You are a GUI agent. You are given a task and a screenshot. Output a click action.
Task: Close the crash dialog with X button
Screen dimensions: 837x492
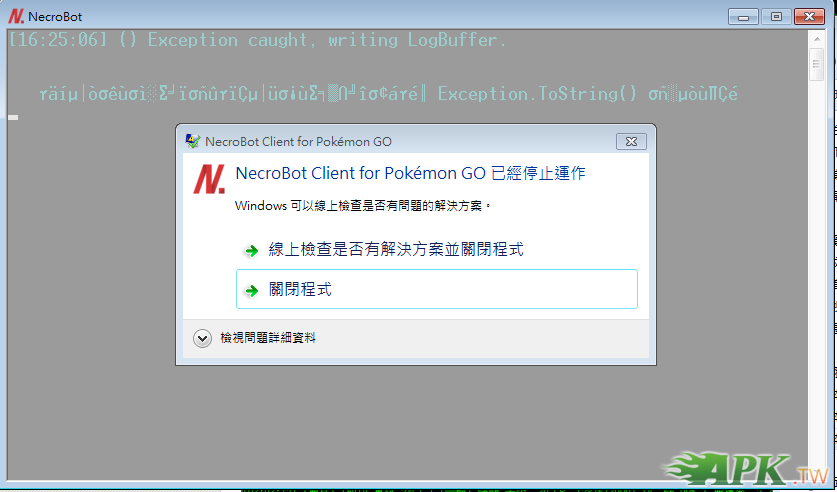631,141
